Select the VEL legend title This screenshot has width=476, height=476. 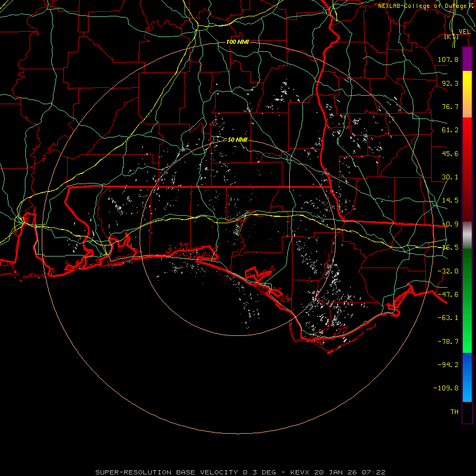pyautogui.click(x=464, y=32)
